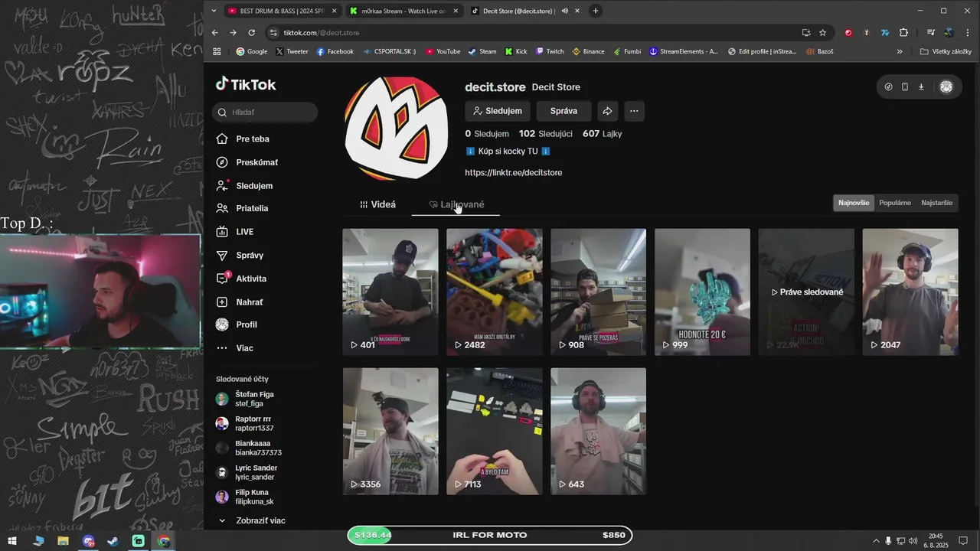Image resolution: width=980 pixels, height=551 pixels.
Task: Expand the bookmarks overflow chevron
Action: pos(900,51)
